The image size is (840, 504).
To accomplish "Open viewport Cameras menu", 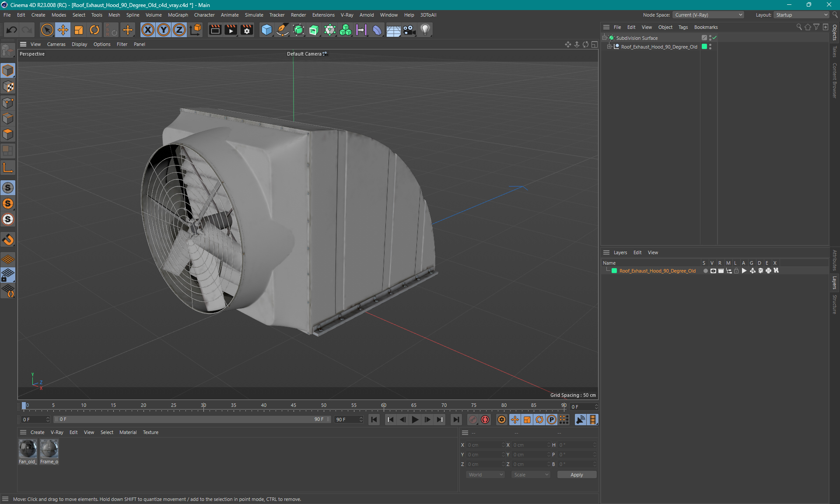I will coord(56,44).
